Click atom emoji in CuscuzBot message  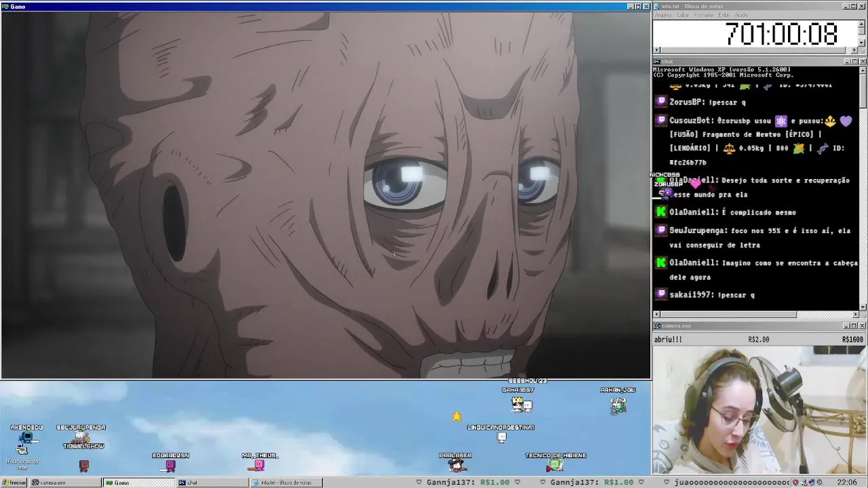coord(781,121)
